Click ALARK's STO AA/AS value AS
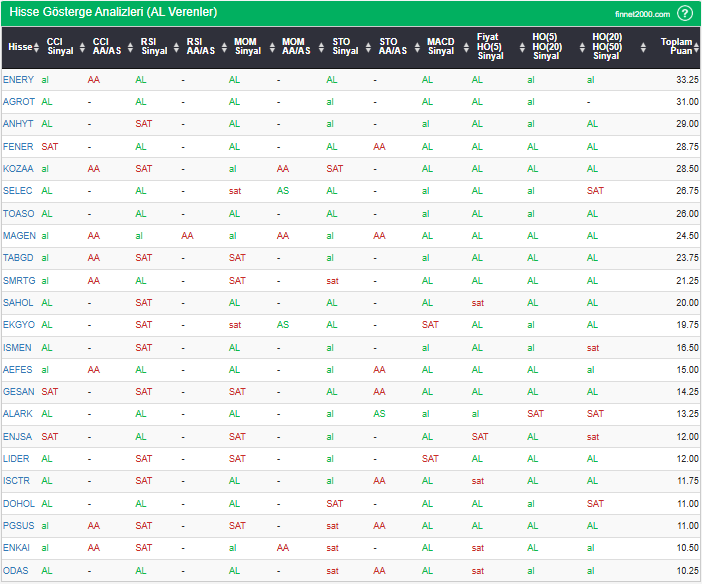Image resolution: width=702 pixels, height=584 pixels. [379, 414]
